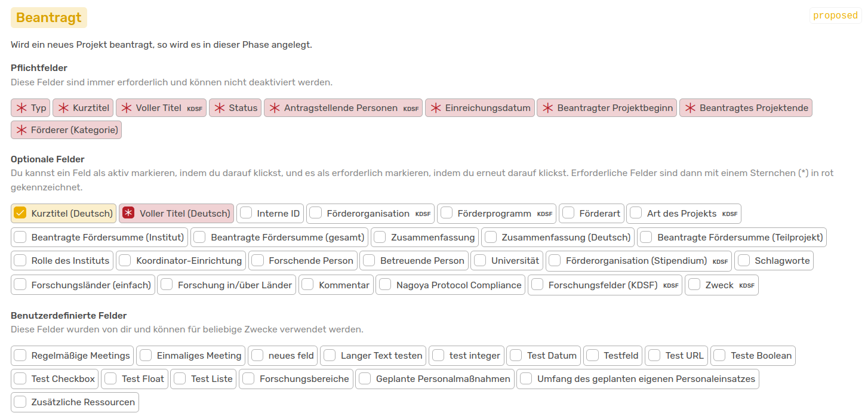Viewport: 868px width, 416px height.
Task: Check the Nagoya Protocol Compliance box
Action: pos(385,285)
